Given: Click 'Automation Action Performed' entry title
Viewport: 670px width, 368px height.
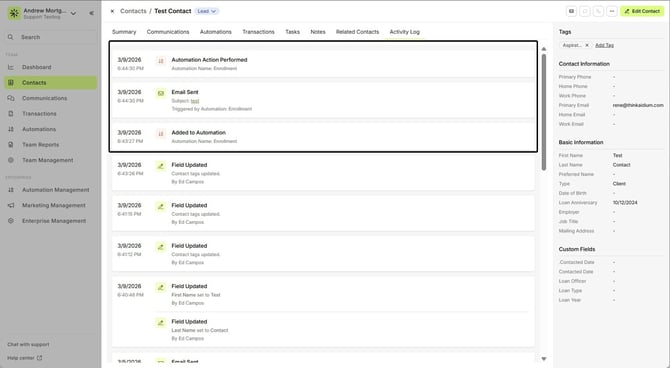Looking at the screenshot, I should click(209, 60).
